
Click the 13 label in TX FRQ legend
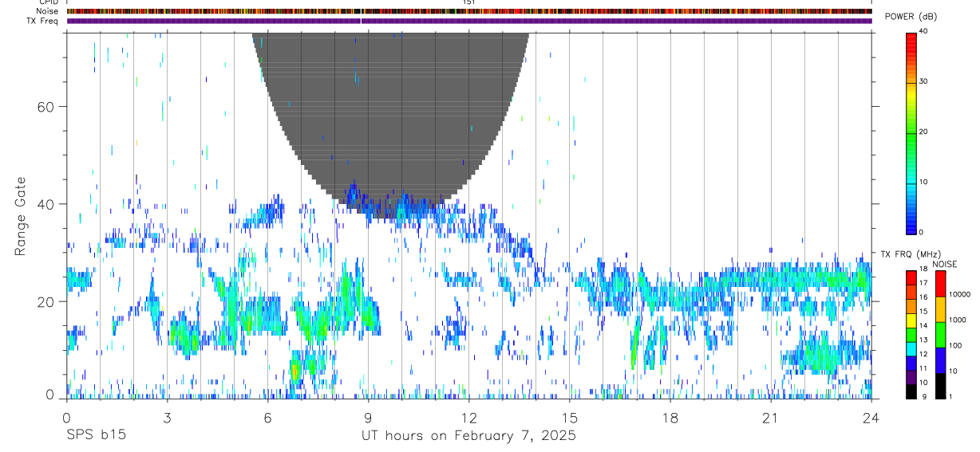(923, 340)
